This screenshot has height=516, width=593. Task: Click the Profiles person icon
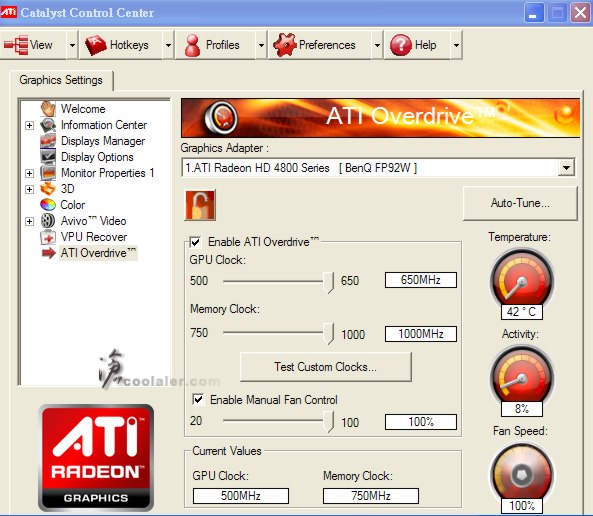pos(192,45)
